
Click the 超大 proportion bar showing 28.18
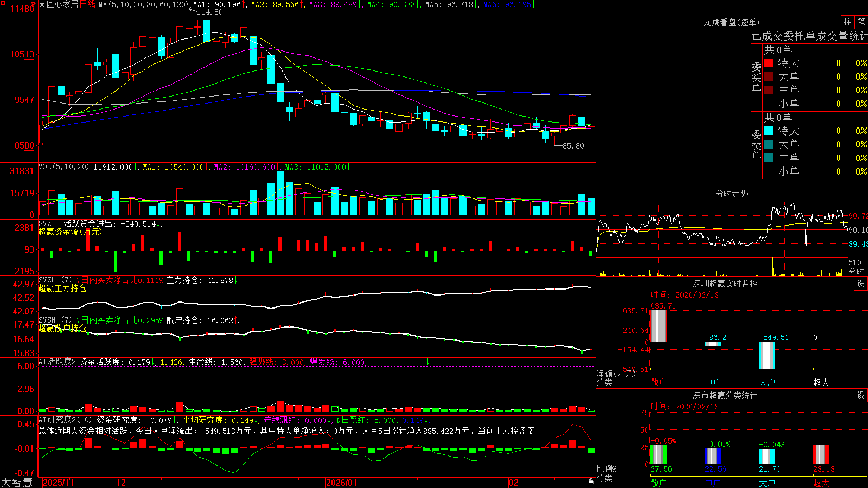[821, 454]
